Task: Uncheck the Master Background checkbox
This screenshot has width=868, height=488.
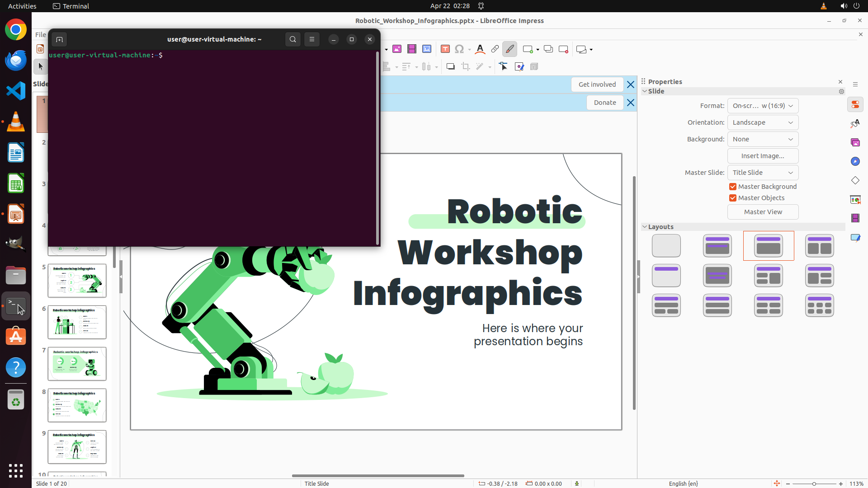Action: pyautogui.click(x=733, y=187)
